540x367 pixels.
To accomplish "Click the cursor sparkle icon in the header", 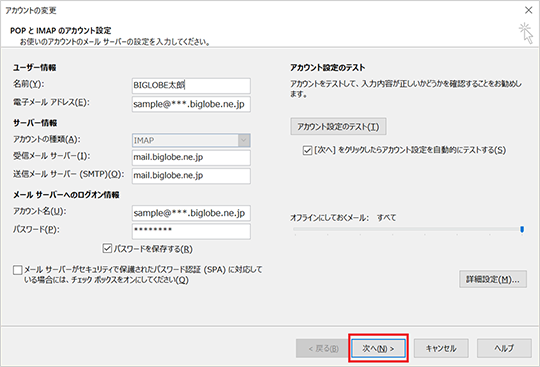I will point(526,33).
